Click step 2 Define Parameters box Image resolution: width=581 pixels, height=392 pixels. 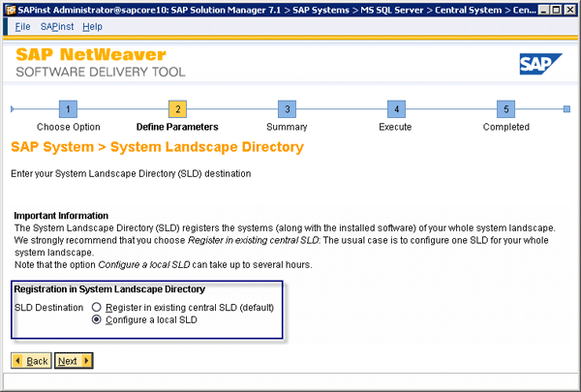pos(177,109)
